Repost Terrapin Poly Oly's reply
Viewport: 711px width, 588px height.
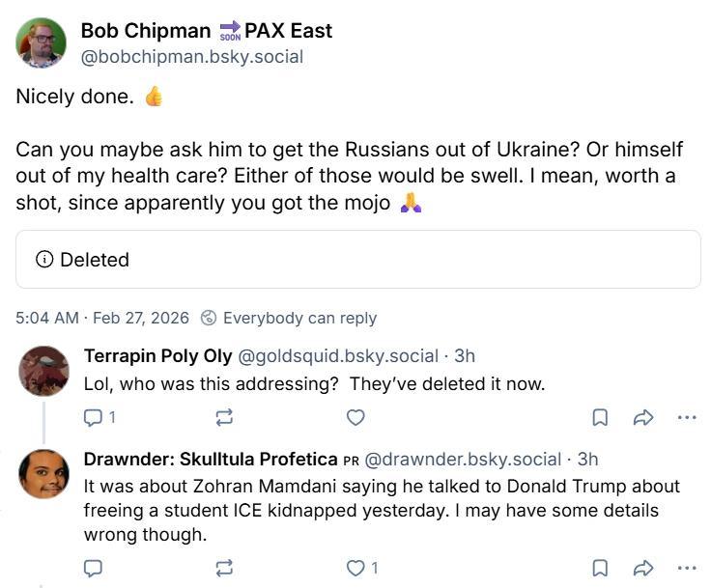(224, 417)
